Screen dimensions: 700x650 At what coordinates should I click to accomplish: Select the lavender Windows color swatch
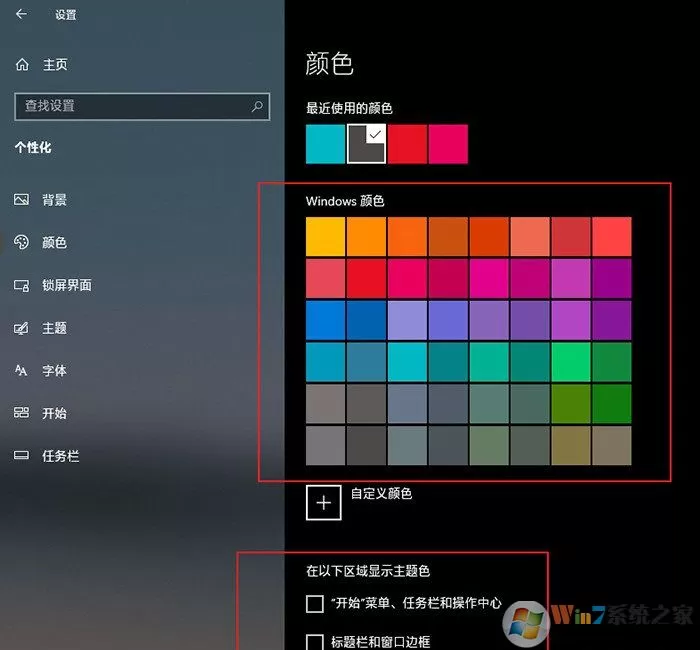pos(407,320)
